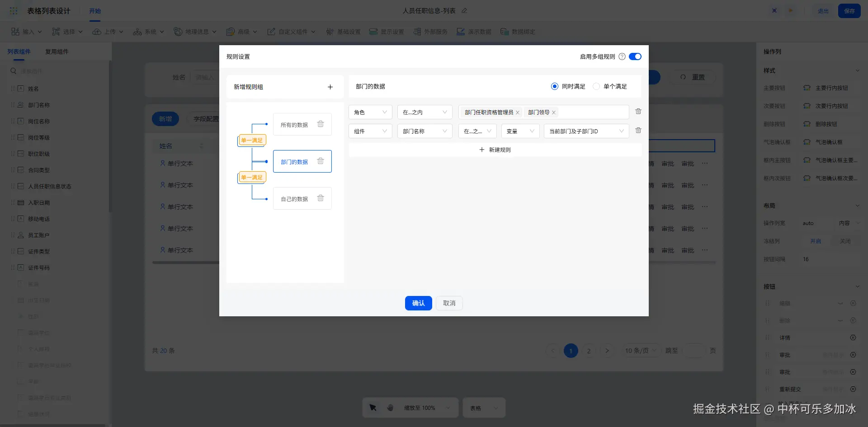Select the pointer cursor tool
The width and height of the screenshot is (868, 427).
373,408
